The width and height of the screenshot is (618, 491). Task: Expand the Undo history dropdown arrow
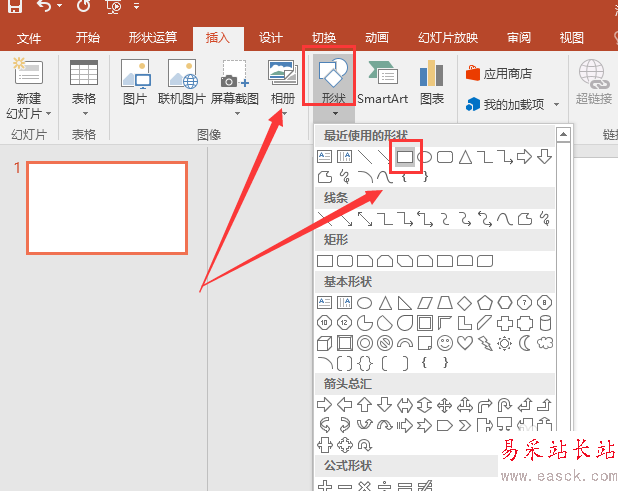tap(60, 6)
